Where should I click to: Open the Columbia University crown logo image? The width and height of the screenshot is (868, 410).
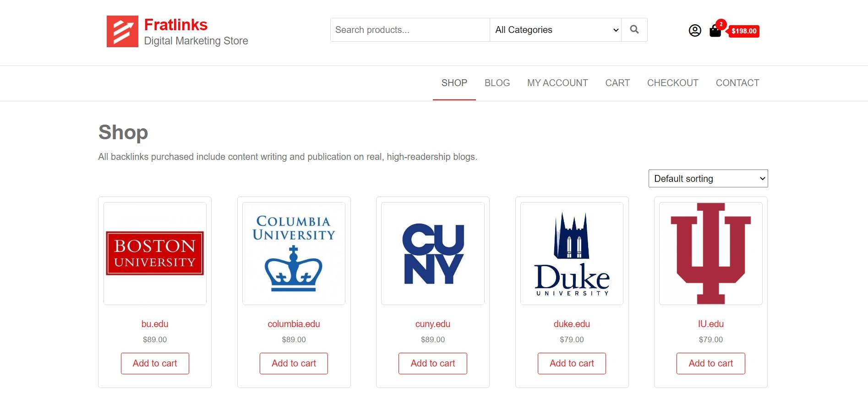pyautogui.click(x=294, y=253)
